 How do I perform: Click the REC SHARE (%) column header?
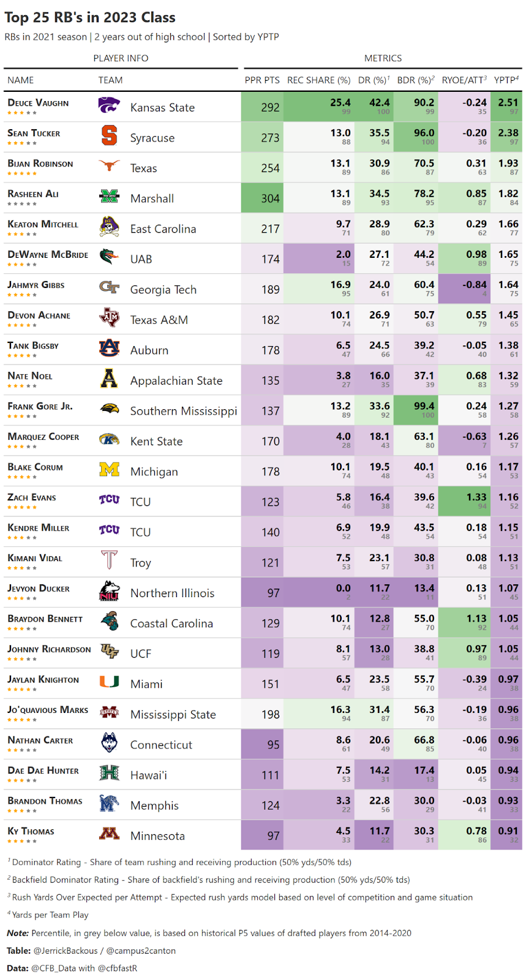[x=319, y=80]
